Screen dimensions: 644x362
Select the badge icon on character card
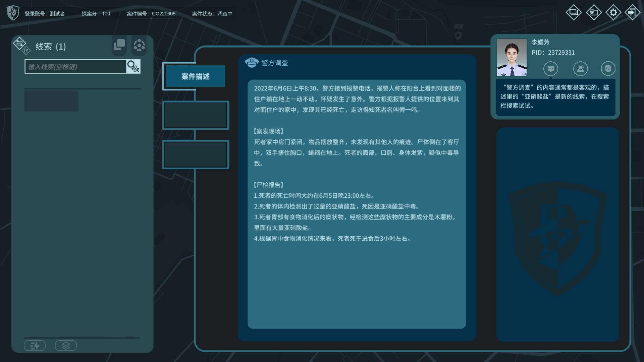click(608, 69)
